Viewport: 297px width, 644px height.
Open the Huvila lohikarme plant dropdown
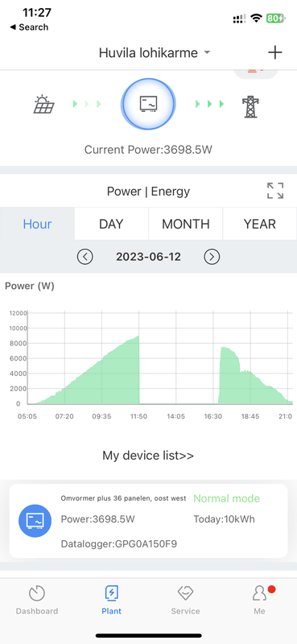point(155,52)
